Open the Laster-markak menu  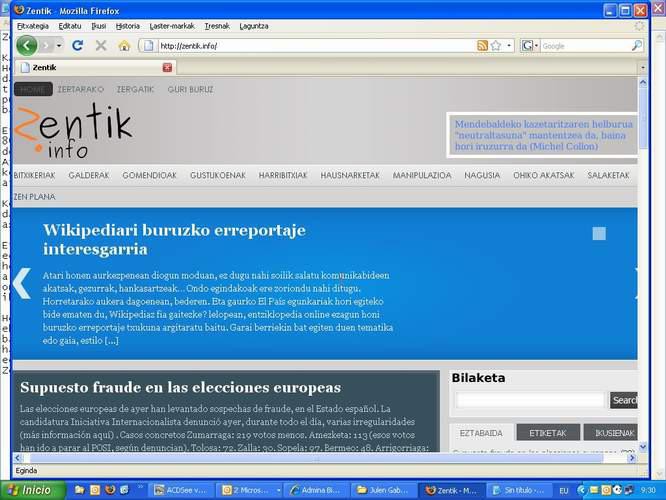click(x=172, y=26)
